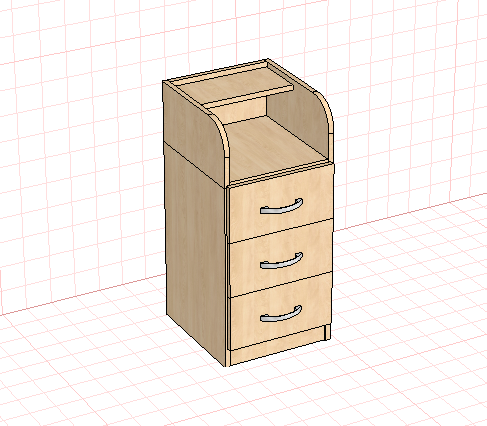
Task: Click the middle drawer handle
Action: [281, 261]
